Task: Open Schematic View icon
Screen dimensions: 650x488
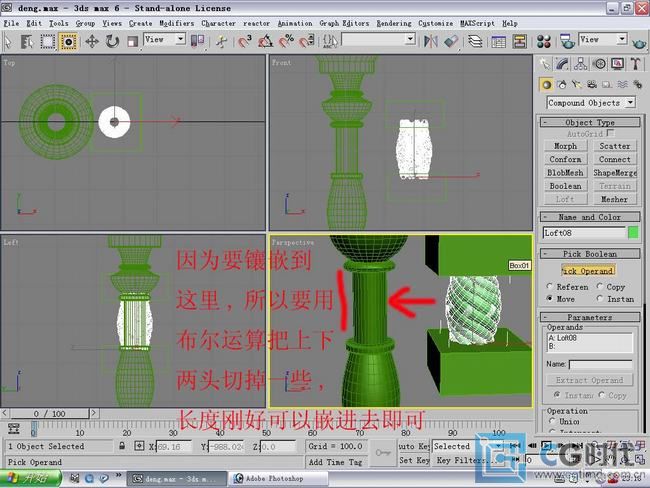Action: [519, 41]
